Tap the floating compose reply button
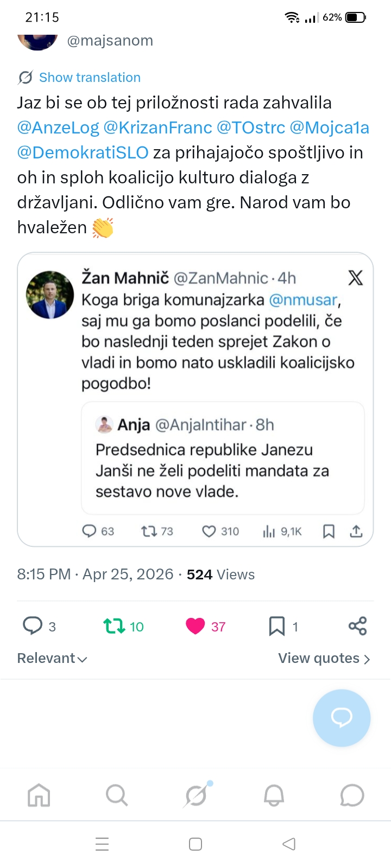 click(342, 718)
